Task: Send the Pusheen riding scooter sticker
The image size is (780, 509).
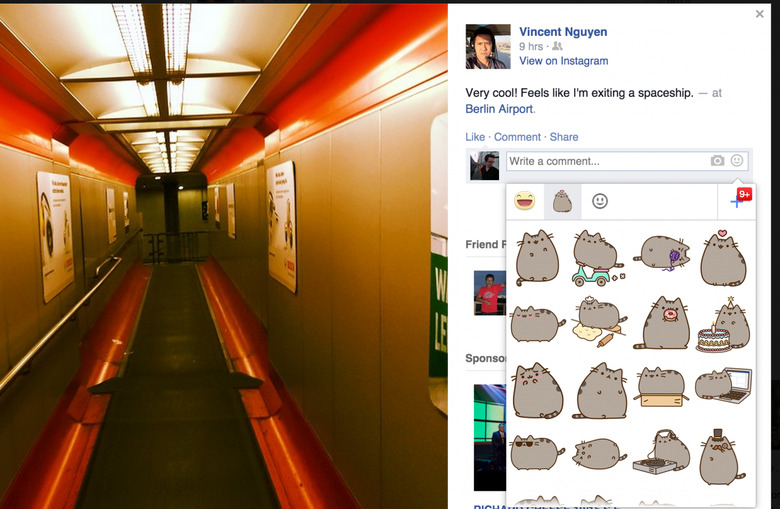Action: pos(597,258)
